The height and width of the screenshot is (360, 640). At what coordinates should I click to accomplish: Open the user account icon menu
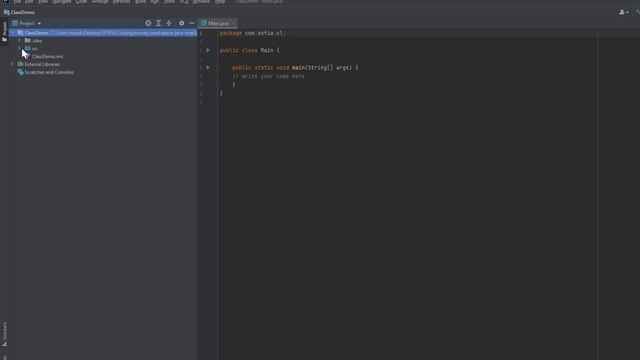[x=623, y=12]
